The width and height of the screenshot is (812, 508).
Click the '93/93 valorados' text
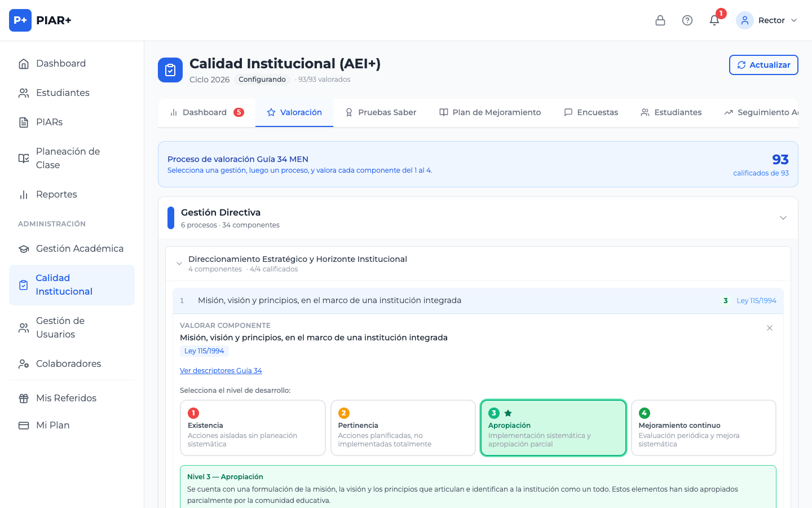tap(324, 80)
